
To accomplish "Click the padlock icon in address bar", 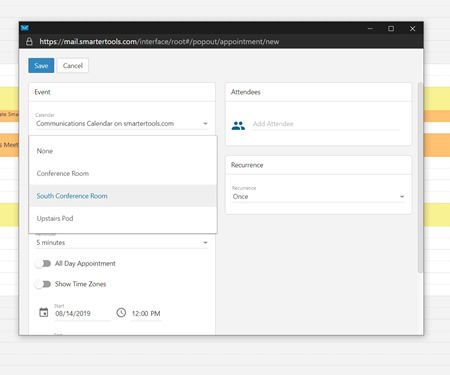I will pos(29,42).
